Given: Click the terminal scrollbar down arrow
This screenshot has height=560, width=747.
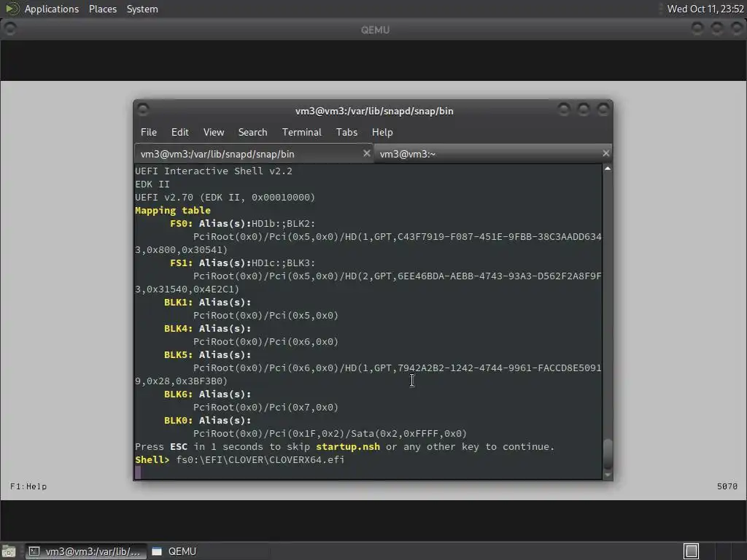Looking at the screenshot, I should pos(608,475).
